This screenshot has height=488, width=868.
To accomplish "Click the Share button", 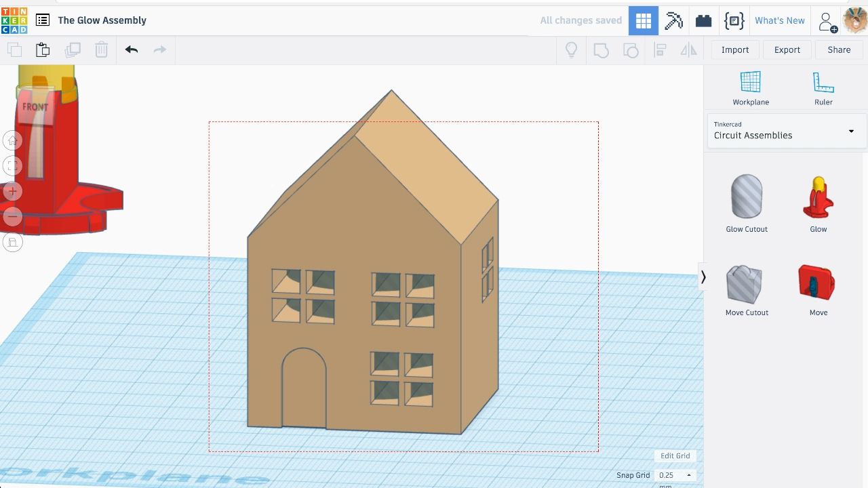I will pyautogui.click(x=839, y=49).
